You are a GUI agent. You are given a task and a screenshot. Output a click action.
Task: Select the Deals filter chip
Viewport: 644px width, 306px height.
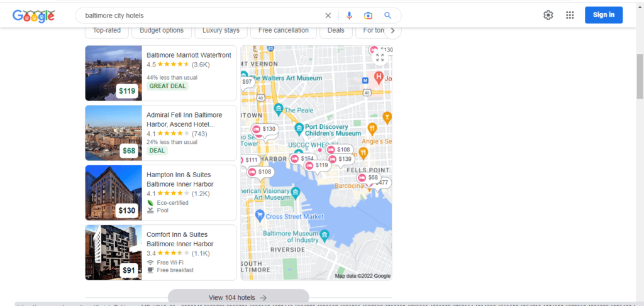tap(336, 30)
